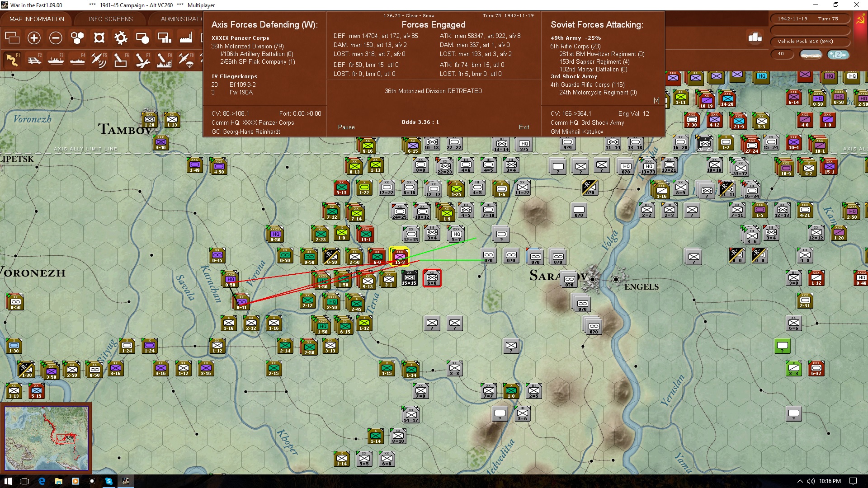868x488 pixels.
Task: Open the volume control in system tray
Action: tap(811, 481)
